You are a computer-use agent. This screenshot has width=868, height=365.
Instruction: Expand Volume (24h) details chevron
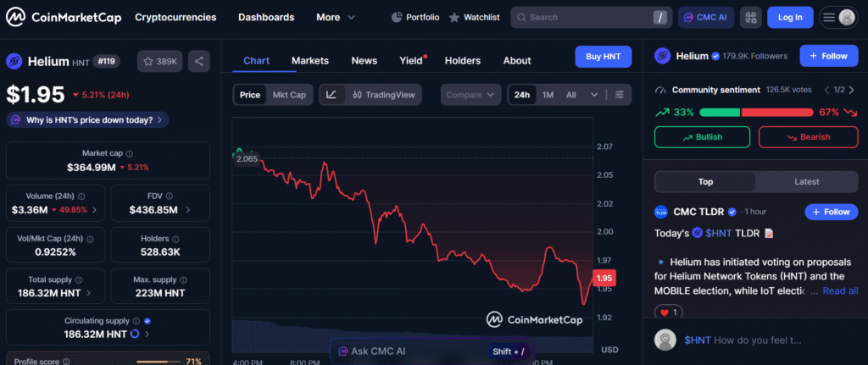94,210
